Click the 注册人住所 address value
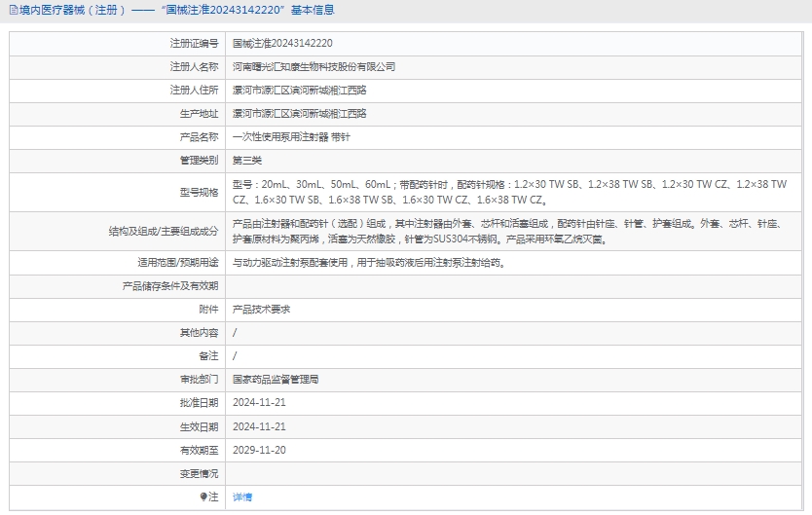The width and height of the screenshot is (812, 515). [299, 90]
